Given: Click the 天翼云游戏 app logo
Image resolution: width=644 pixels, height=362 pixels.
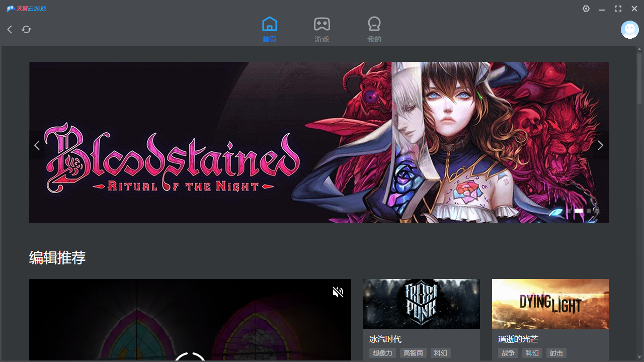Looking at the screenshot, I should pos(26,9).
